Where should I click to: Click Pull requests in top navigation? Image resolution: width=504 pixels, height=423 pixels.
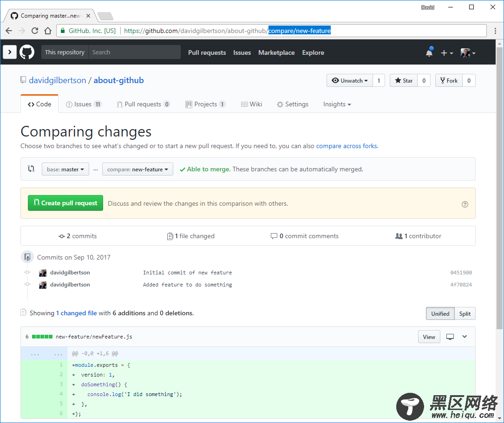pyautogui.click(x=207, y=52)
